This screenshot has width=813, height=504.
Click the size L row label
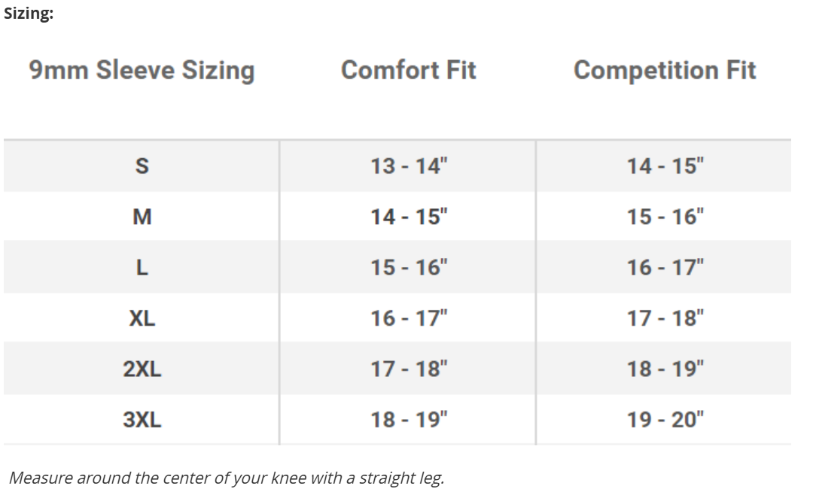pos(142,268)
